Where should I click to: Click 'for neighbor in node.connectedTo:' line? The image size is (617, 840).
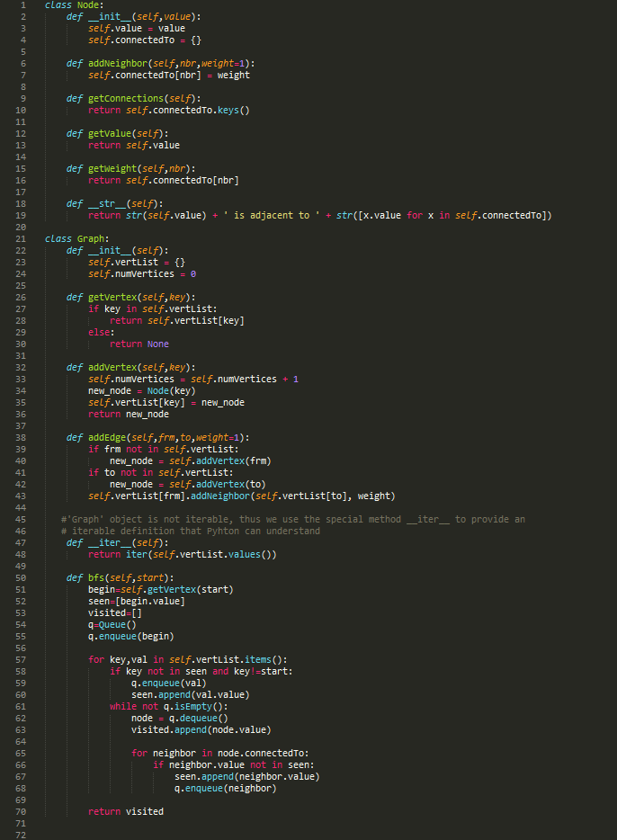coord(220,754)
